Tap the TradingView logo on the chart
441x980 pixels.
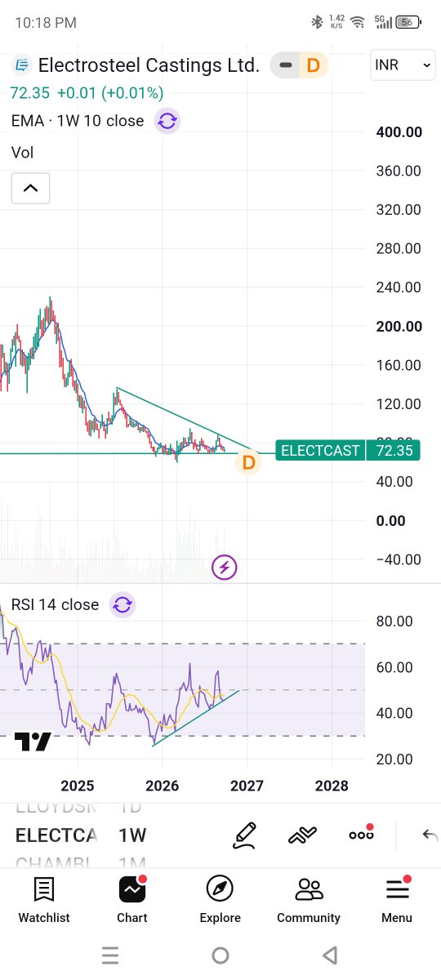coord(33,742)
